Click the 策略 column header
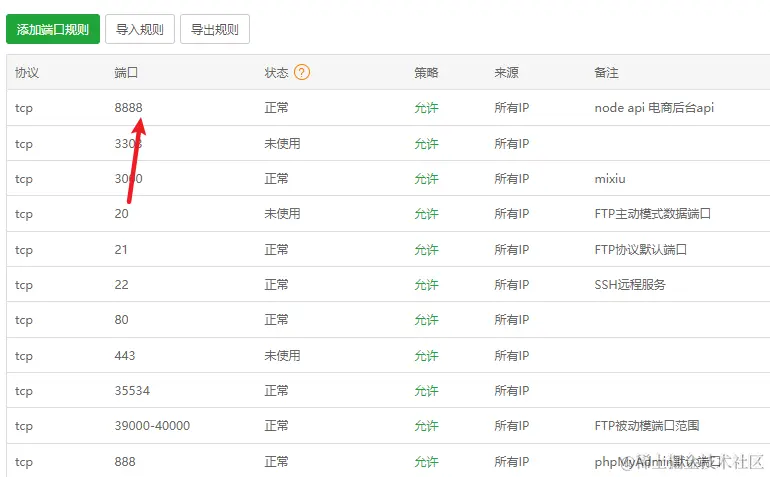The image size is (770, 477). tap(426, 73)
